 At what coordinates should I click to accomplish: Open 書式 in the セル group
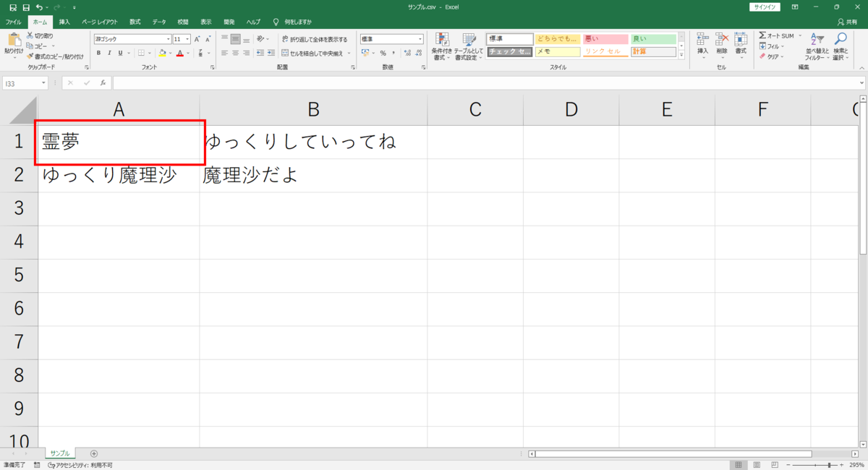pyautogui.click(x=741, y=46)
